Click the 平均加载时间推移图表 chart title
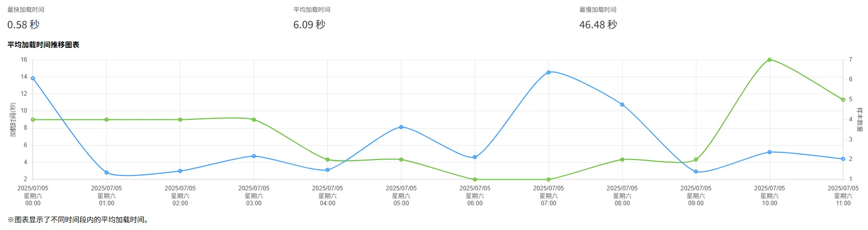 (43, 45)
